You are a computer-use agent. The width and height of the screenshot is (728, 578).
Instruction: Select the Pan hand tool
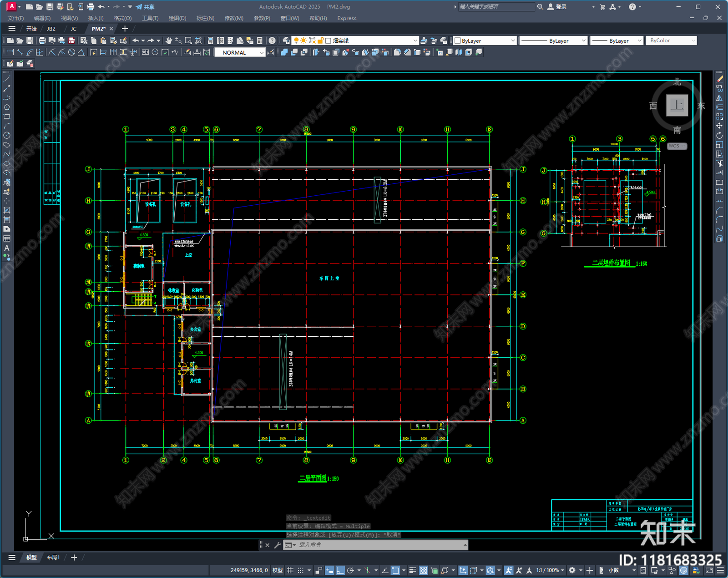coord(169,41)
